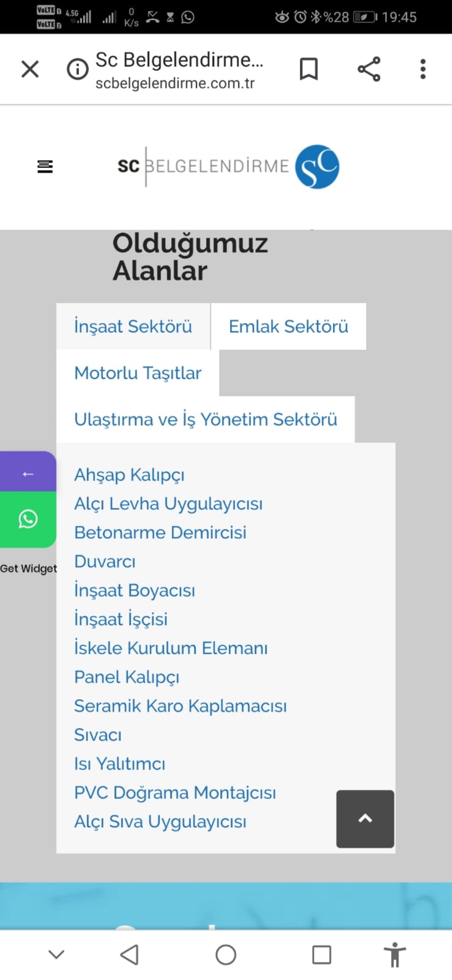Select Ulaştırma ve İş Yönetim Sektörü tab
Screen dimensions: 452x980
point(206,419)
